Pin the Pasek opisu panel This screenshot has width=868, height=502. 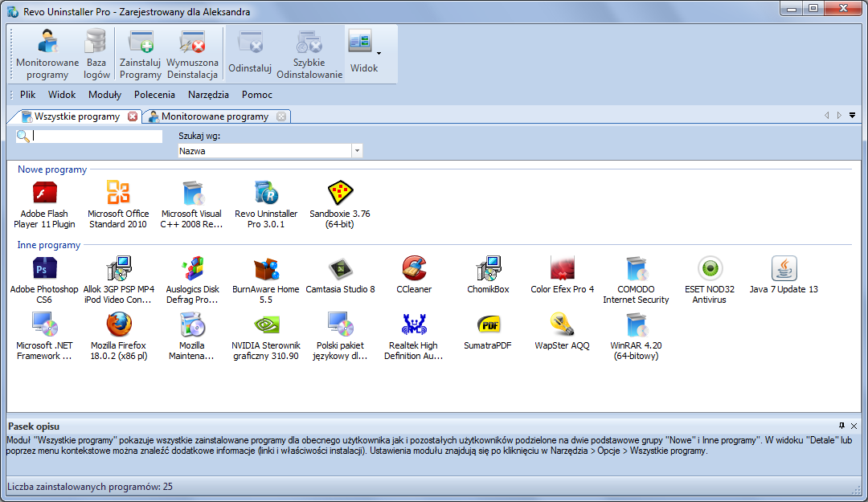tap(841, 426)
